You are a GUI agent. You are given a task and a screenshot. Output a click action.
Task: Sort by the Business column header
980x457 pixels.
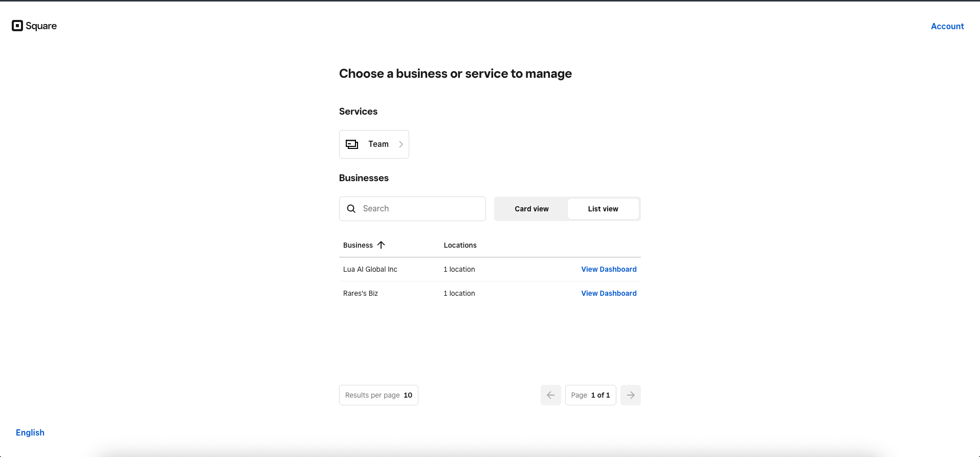(358, 245)
